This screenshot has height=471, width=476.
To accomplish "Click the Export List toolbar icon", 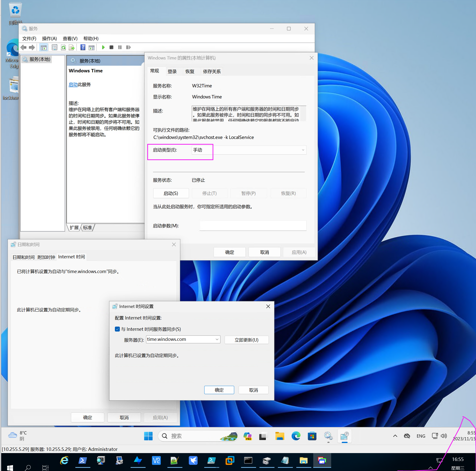I will pos(72,47).
